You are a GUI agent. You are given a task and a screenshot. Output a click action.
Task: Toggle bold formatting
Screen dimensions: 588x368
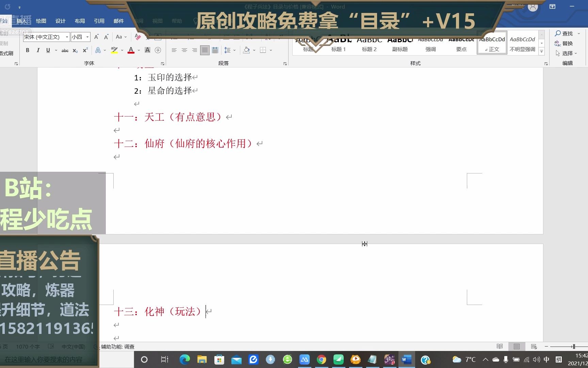28,50
